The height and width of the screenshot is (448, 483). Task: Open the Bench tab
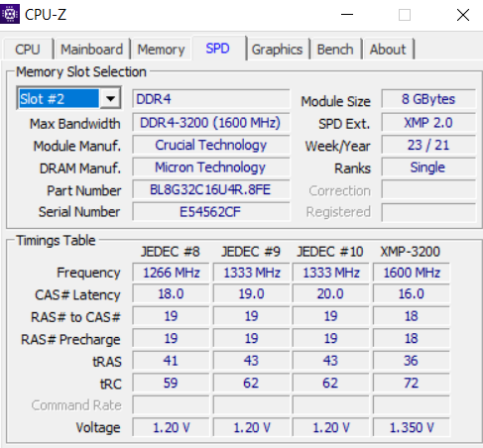click(335, 50)
